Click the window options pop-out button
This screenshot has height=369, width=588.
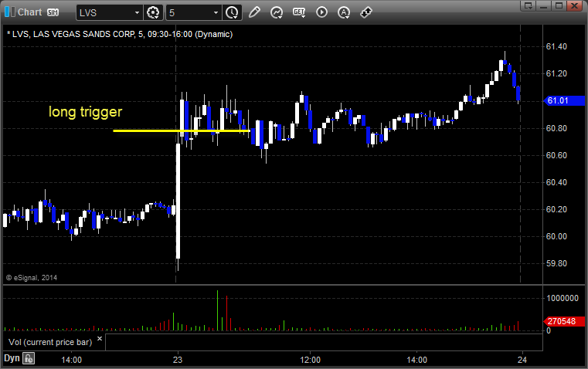(529, 5)
